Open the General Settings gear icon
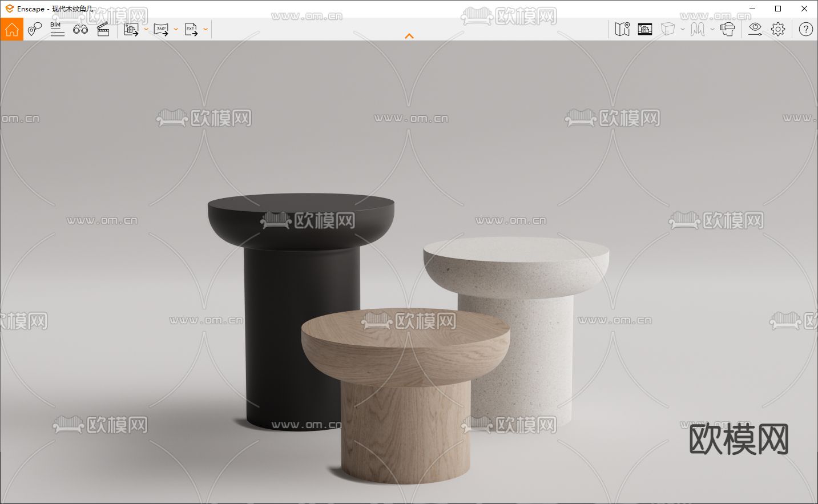 [x=778, y=29]
